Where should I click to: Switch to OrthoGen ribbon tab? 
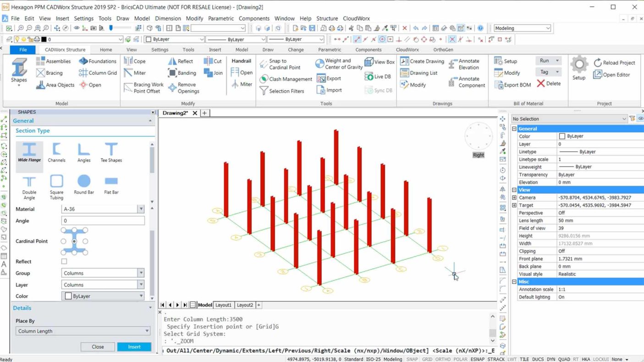tap(443, 49)
